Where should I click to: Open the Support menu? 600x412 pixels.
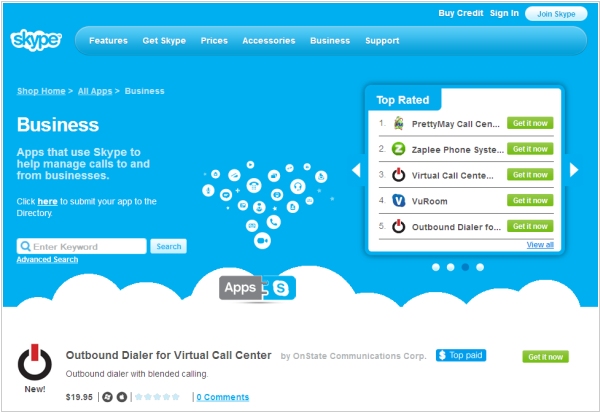tap(382, 41)
